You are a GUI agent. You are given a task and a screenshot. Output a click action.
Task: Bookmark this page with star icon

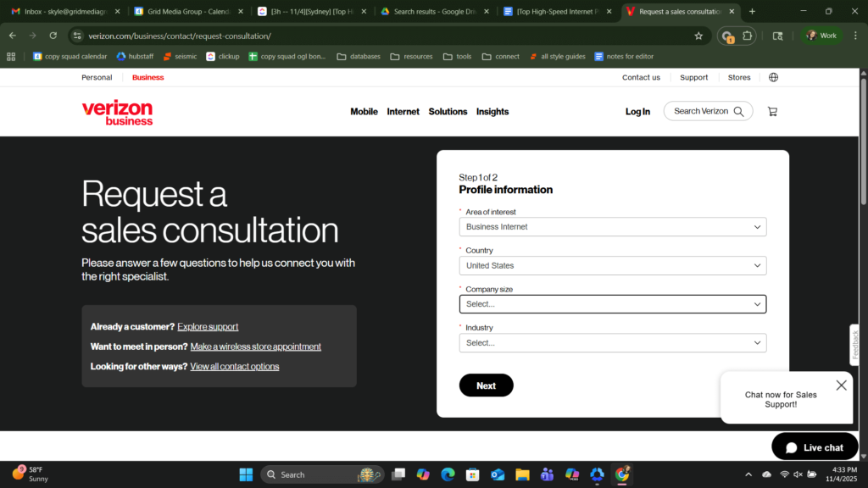tap(698, 36)
